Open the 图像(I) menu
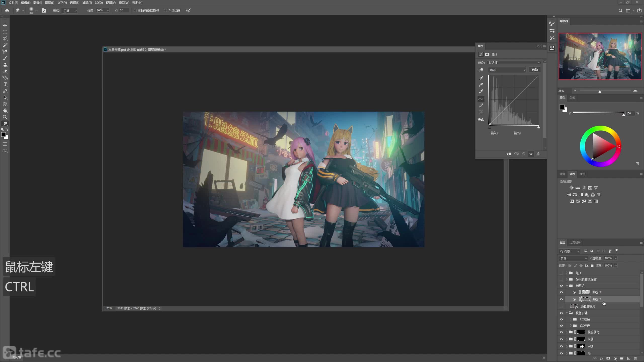 coord(37,3)
